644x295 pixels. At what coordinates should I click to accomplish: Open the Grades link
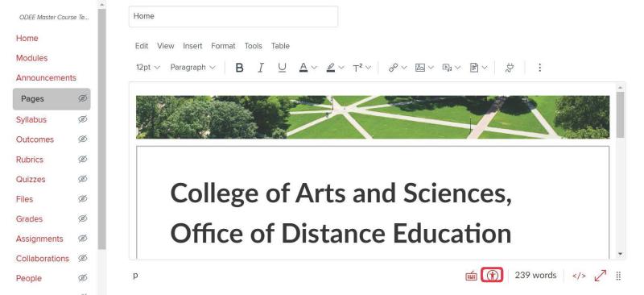point(29,219)
